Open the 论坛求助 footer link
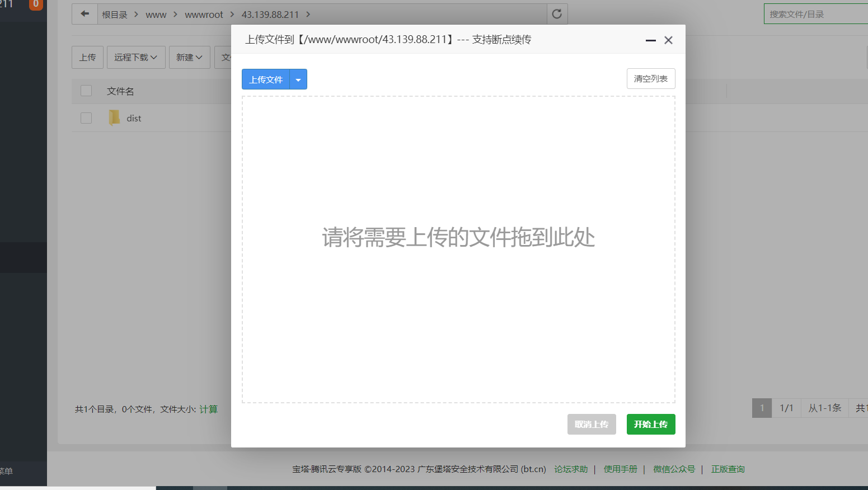The height and width of the screenshot is (490, 868). click(571, 469)
